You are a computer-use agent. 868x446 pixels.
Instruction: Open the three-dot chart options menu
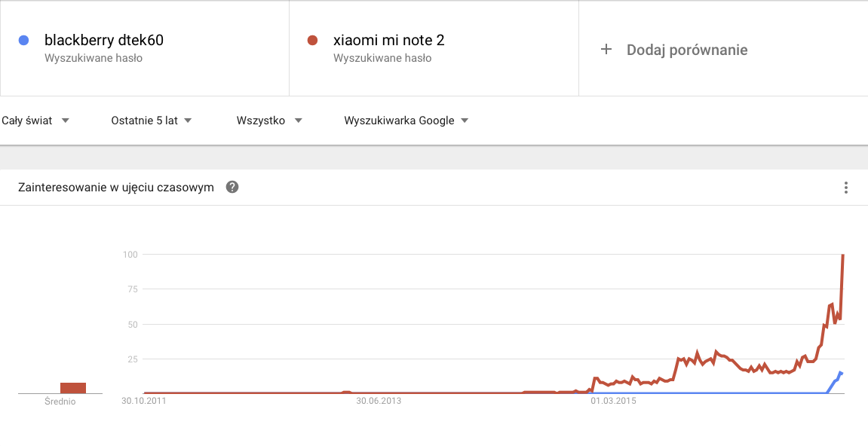point(846,188)
